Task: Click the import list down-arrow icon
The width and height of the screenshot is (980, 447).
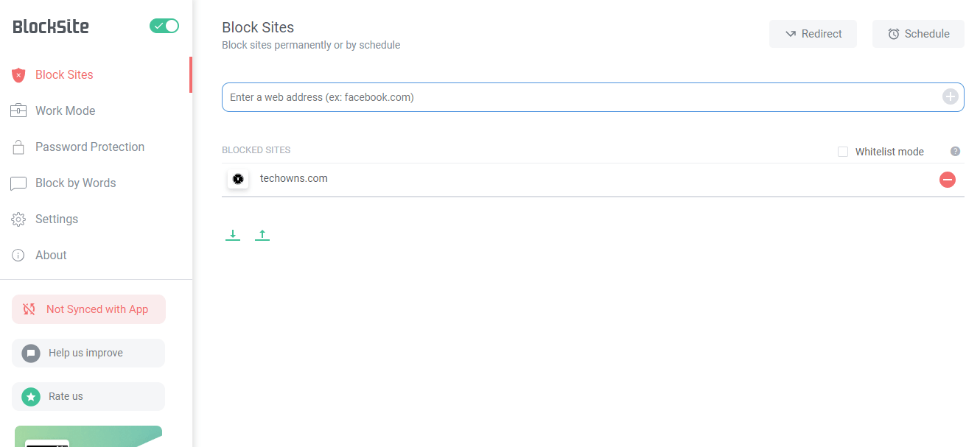Action: click(233, 235)
